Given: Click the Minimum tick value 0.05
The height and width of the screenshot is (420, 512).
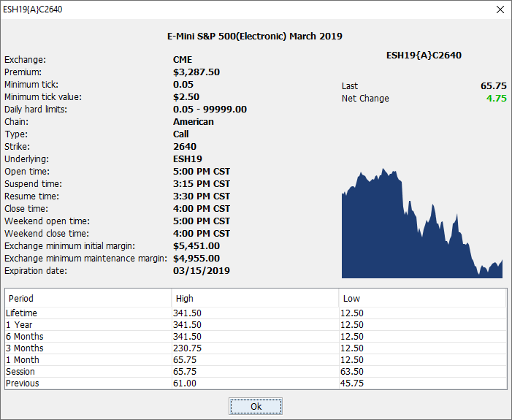Looking at the screenshot, I should [183, 84].
